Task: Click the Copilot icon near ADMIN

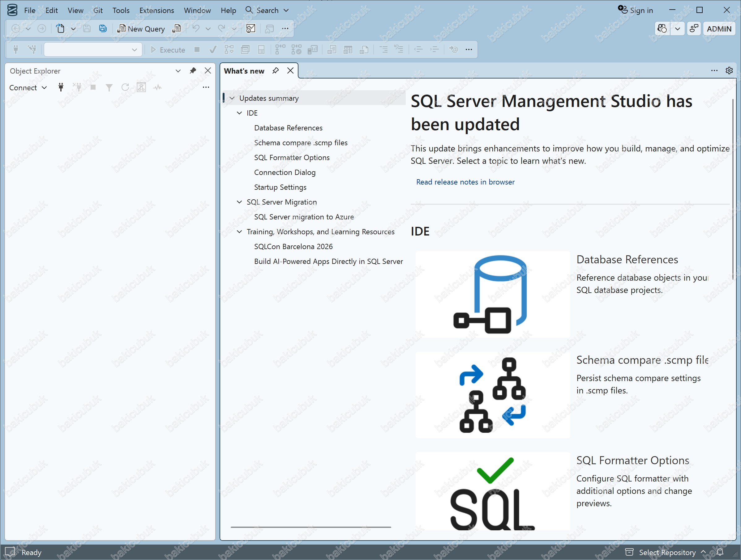Action: tap(662, 29)
